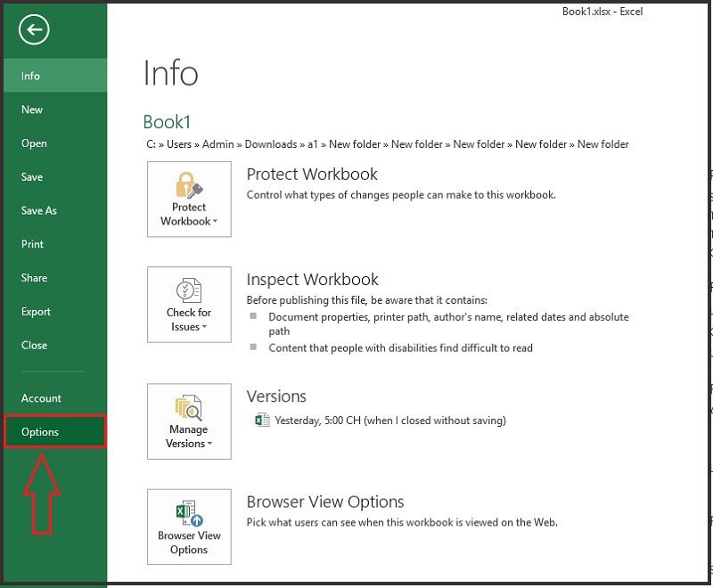Choose Open from the sidebar
Screen dimensions: 713x588
pos(55,143)
